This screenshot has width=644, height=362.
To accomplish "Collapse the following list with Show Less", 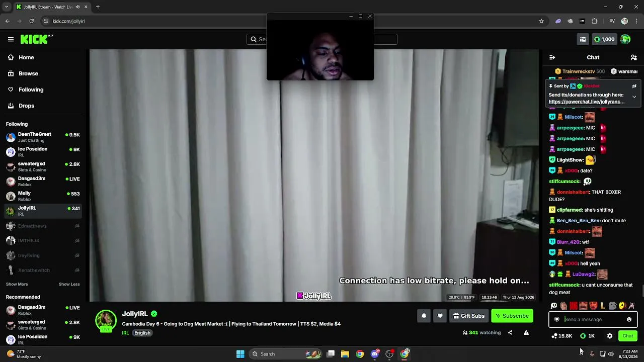I will (69, 284).
